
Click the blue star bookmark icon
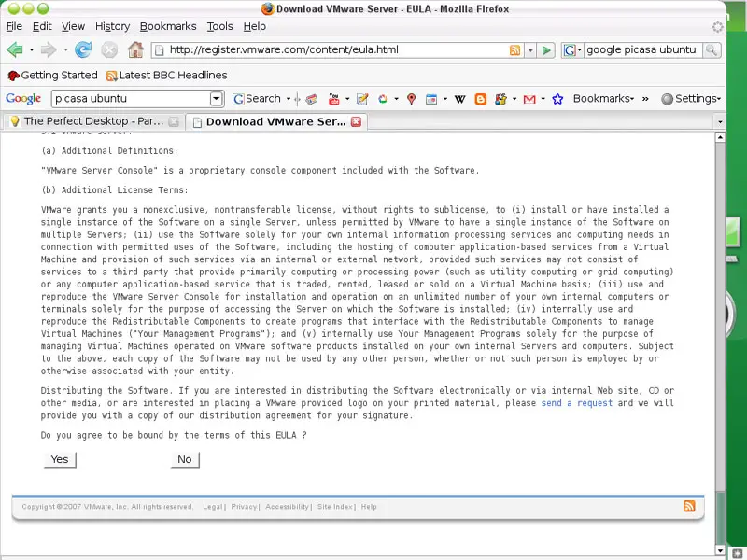coord(557,99)
